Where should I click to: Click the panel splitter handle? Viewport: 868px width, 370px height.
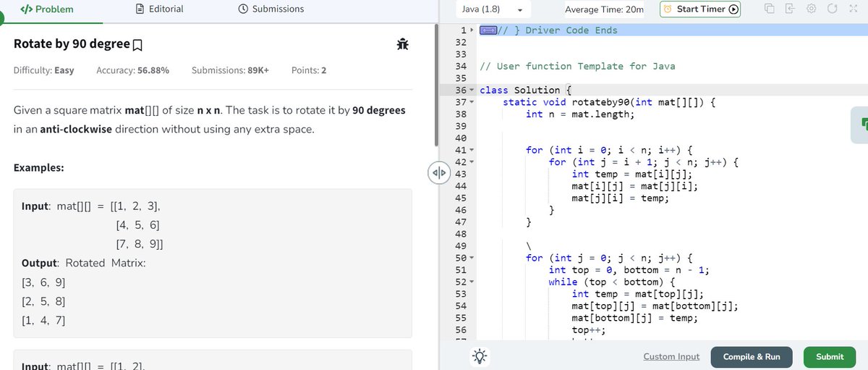[x=438, y=174]
